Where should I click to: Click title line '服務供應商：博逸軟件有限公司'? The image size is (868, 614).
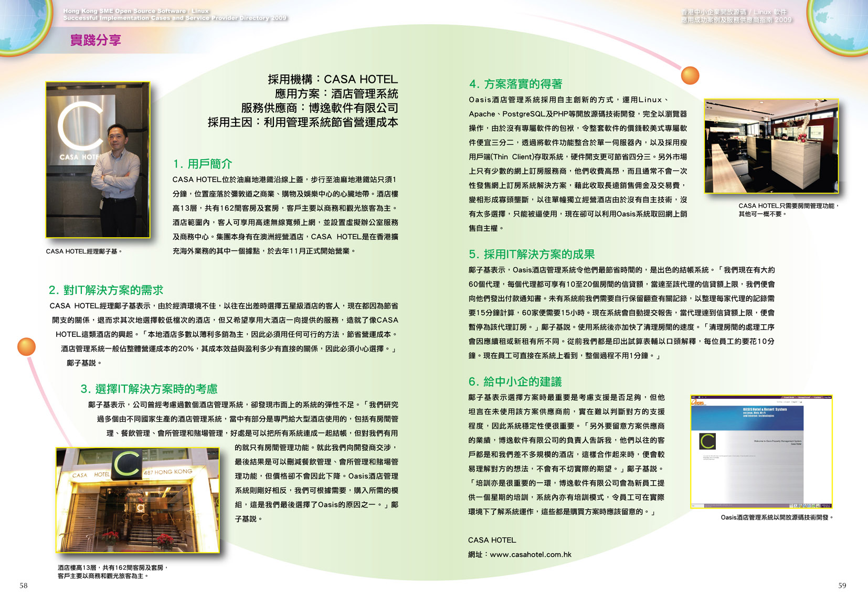click(320, 108)
